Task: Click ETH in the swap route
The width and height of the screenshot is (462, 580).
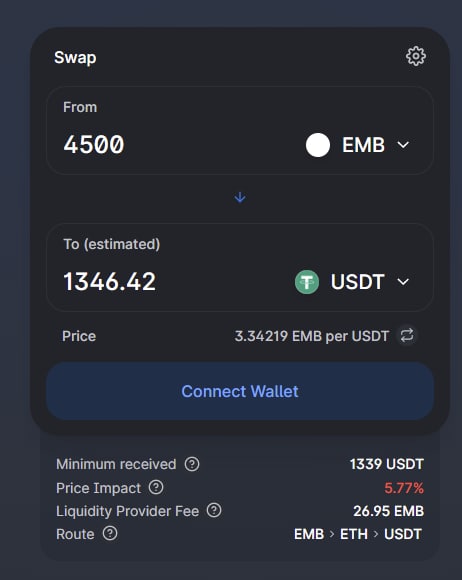Action: tap(354, 534)
